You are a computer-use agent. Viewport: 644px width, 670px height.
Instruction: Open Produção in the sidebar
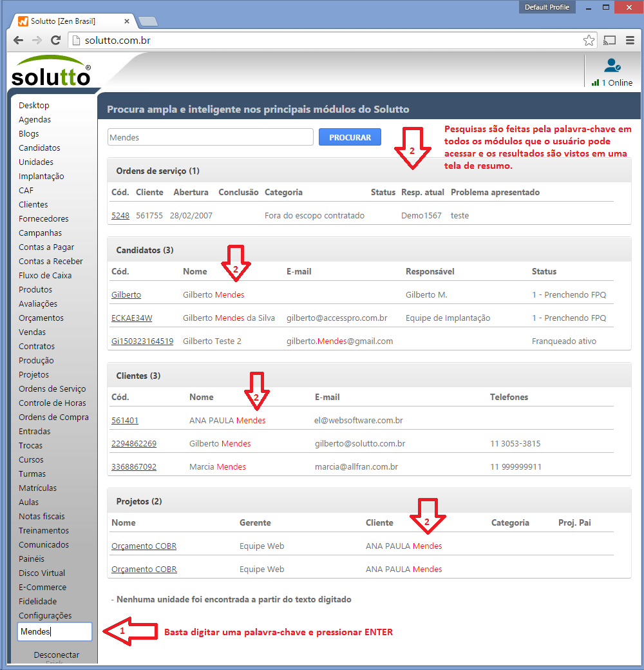point(36,360)
